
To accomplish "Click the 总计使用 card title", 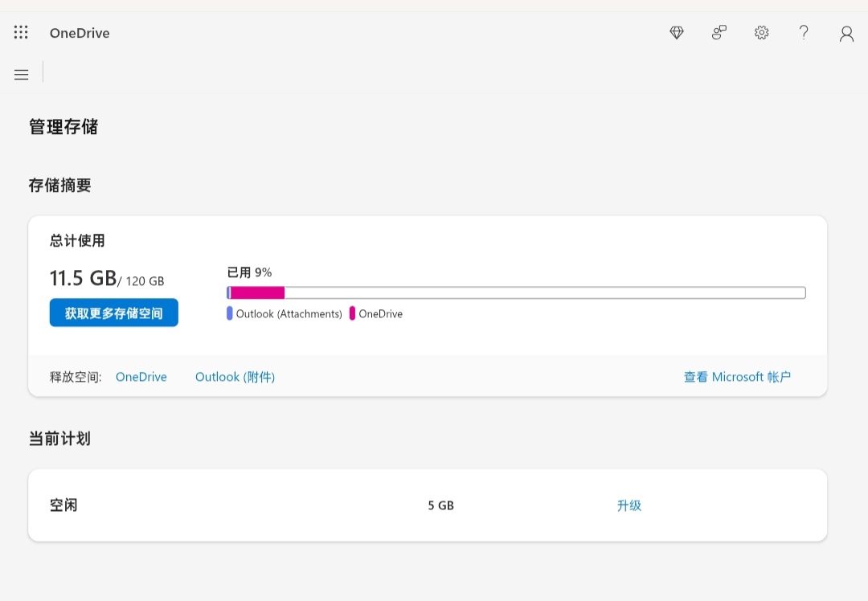I will (77, 240).
